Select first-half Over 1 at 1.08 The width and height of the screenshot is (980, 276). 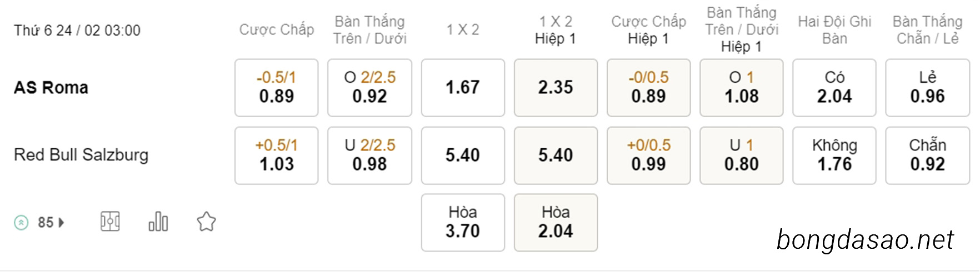(x=742, y=88)
